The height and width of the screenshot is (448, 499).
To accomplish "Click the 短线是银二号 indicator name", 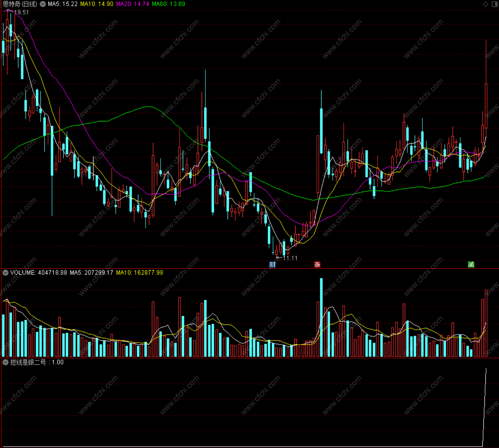I will pos(28,362).
